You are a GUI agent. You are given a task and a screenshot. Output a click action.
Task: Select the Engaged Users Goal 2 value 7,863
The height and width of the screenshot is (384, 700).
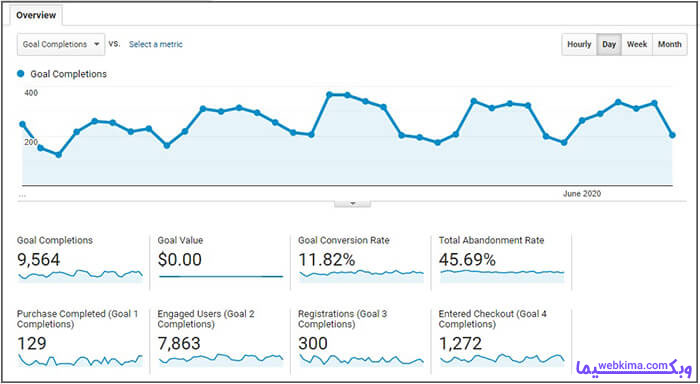179,343
